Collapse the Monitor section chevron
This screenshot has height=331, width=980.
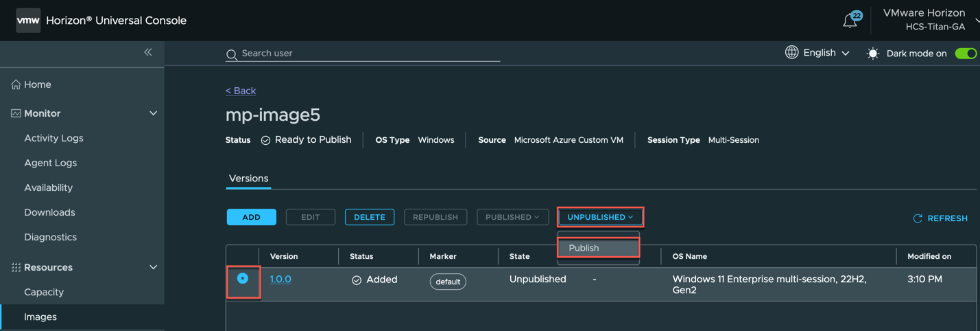(153, 113)
